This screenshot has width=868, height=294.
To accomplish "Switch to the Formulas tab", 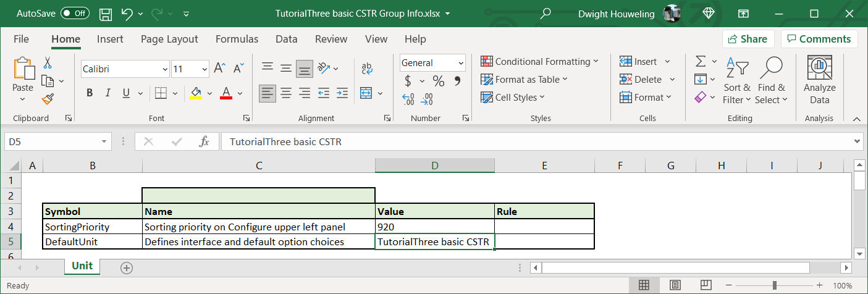I will [237, 39].
